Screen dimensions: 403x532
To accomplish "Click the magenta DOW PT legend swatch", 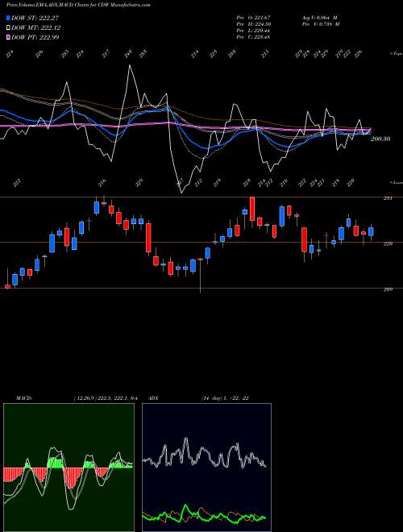I will [x=9, y=37].
